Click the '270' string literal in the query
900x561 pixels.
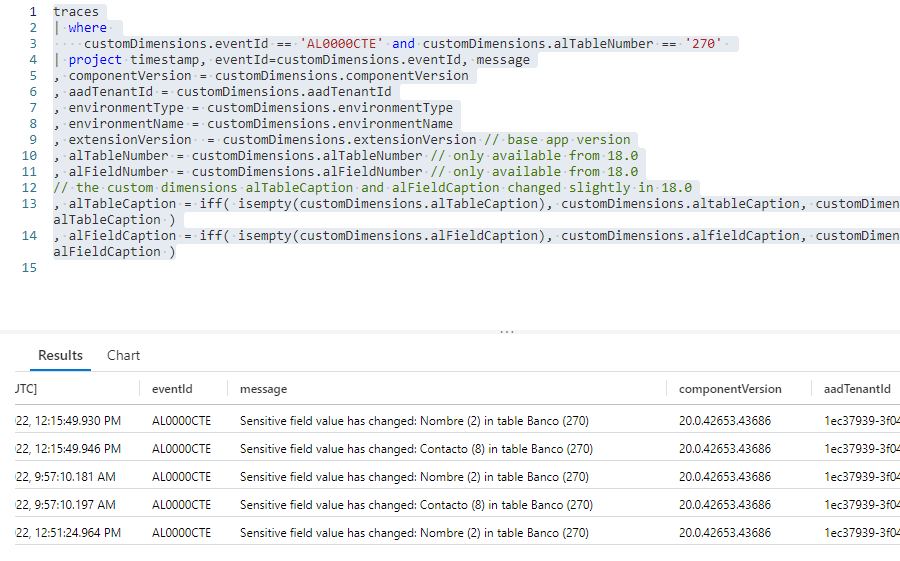[x=704, y=44]
